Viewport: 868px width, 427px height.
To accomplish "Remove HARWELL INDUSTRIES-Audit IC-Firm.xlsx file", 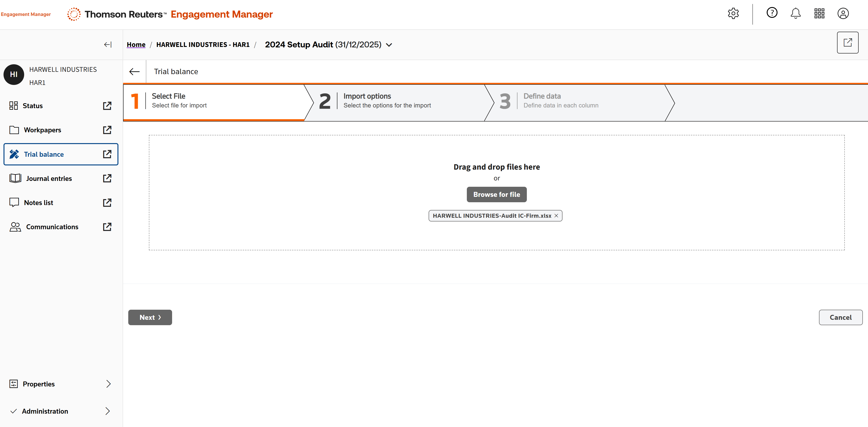I will 556,216.
